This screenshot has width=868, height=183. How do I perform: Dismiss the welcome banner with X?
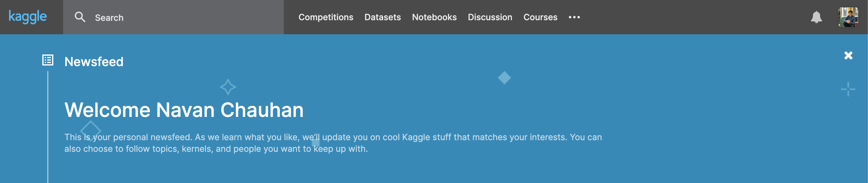click(x=848, y=55)
